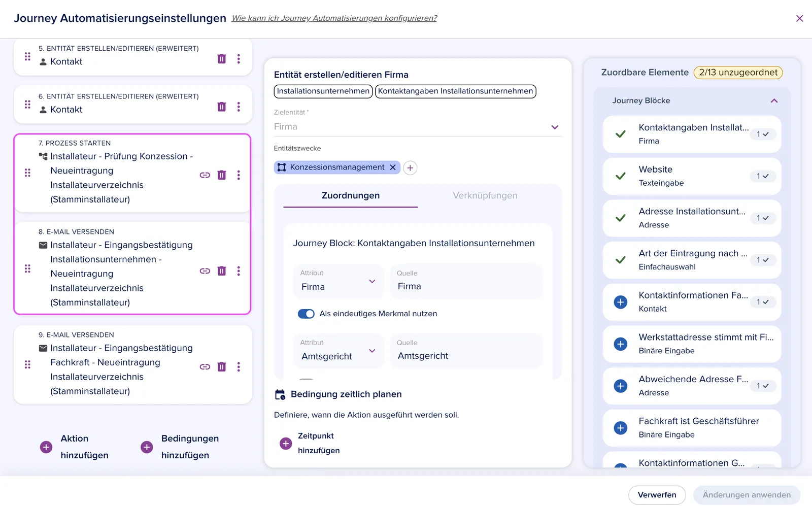Viewport: 812px width, 506px height.
Task: Select Kontaktangaben Installat... checkmark
Action: (x=620, y=134)
